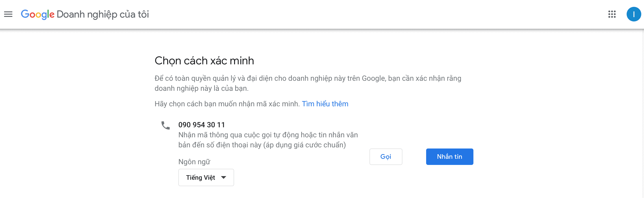Viewport: 644px width, 198px height.
Task: Open the hamburger main menu
Action: (8, 14)
